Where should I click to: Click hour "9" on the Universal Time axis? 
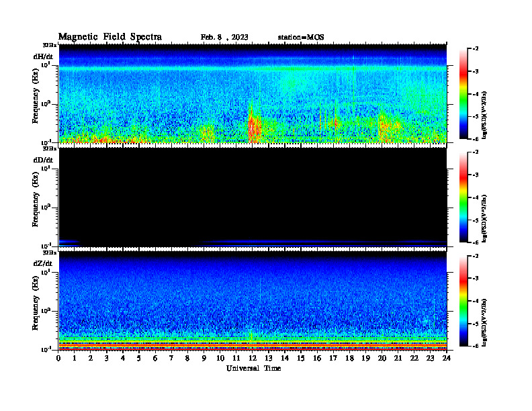pyautogui.click(x=204, y=358)
